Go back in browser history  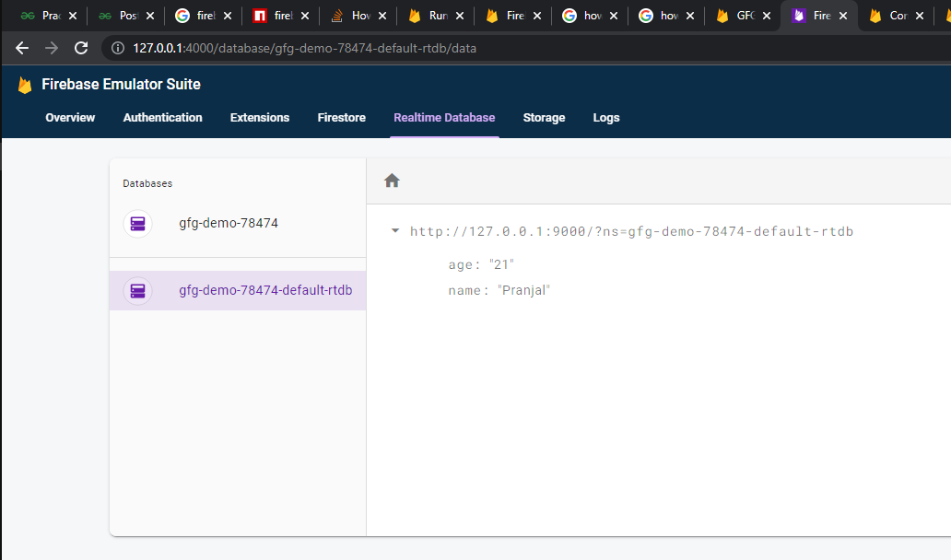click(x=22, y=48)
